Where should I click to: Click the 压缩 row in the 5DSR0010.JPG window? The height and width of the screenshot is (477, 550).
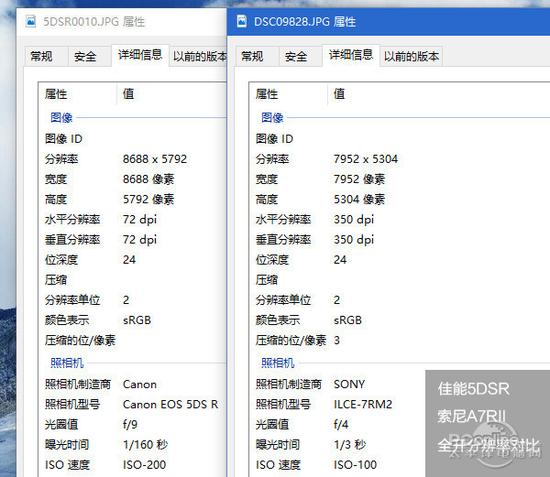pyautogui.click(x=133, y=280)
